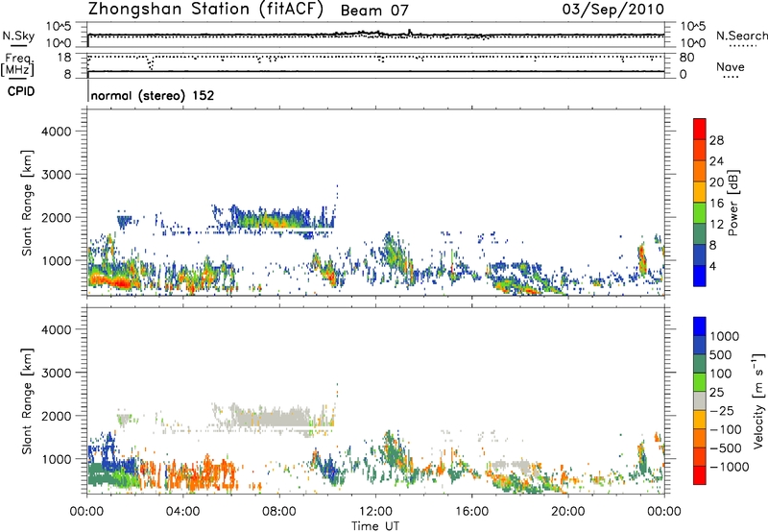Viewport: 768px width, 532px height.
Task: Click the '4' tick on power scale
Action: point(713,266)
